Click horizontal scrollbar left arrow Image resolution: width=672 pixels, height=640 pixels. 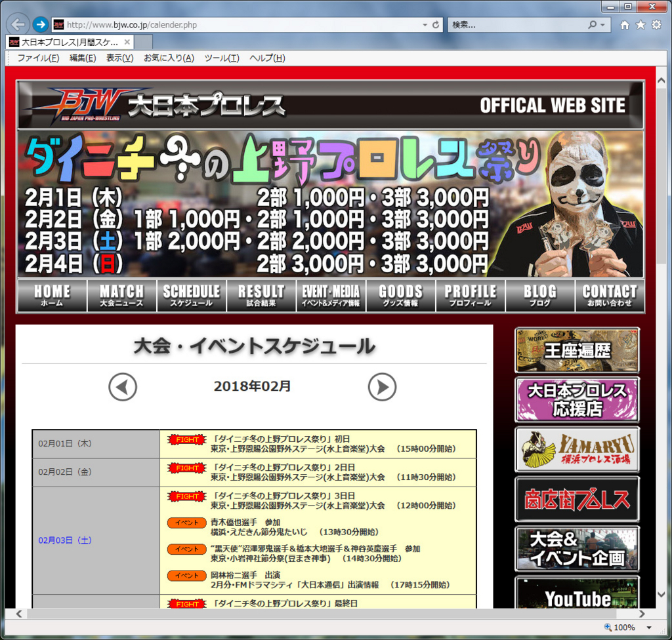tap(19, 614)
